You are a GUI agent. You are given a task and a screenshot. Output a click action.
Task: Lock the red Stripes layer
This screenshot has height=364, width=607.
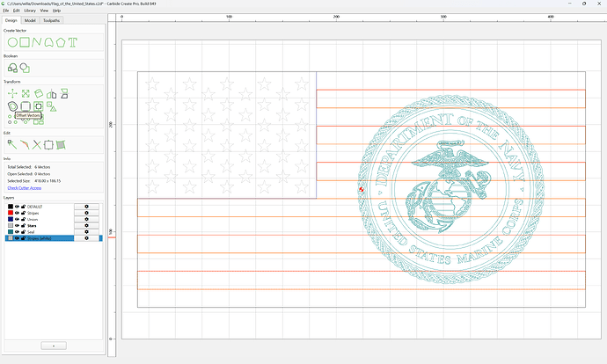(23, 213)
